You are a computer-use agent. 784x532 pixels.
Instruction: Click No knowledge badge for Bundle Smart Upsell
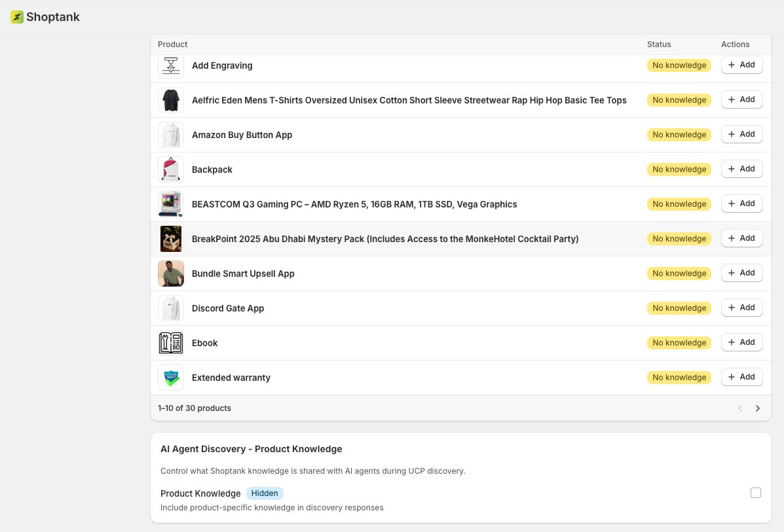click(679, 274)
